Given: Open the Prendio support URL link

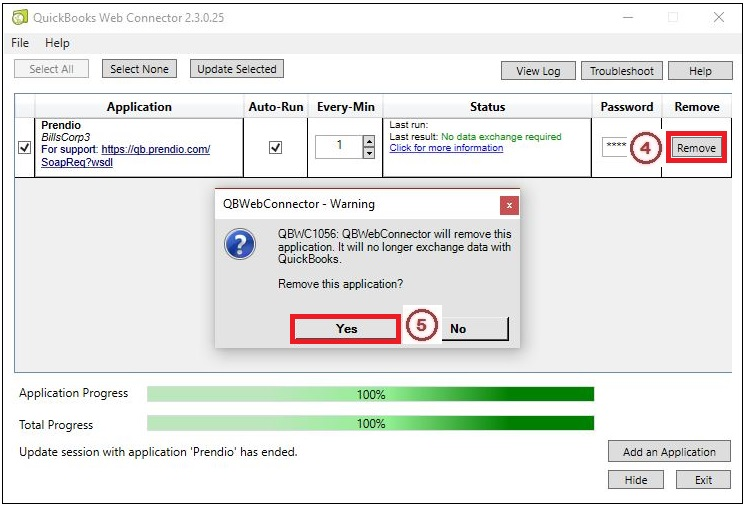Looking at the screenshot, I should click(x=155, y=150).
